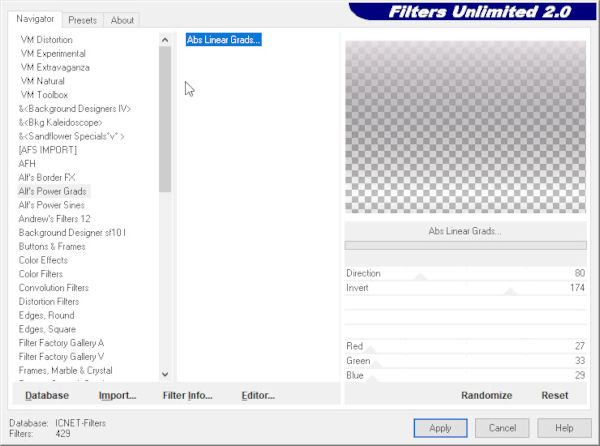Select Color Filters category
600x446 pixels.
pos(41,274)
